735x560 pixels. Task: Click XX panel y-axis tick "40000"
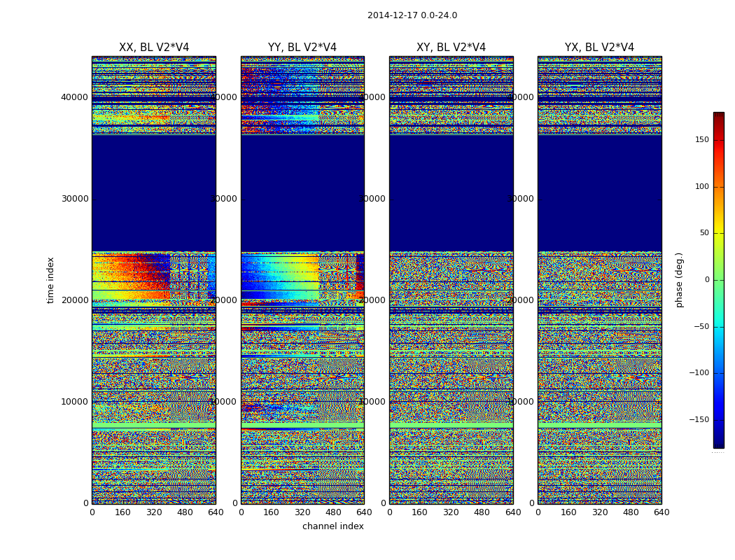pos(74,97)
